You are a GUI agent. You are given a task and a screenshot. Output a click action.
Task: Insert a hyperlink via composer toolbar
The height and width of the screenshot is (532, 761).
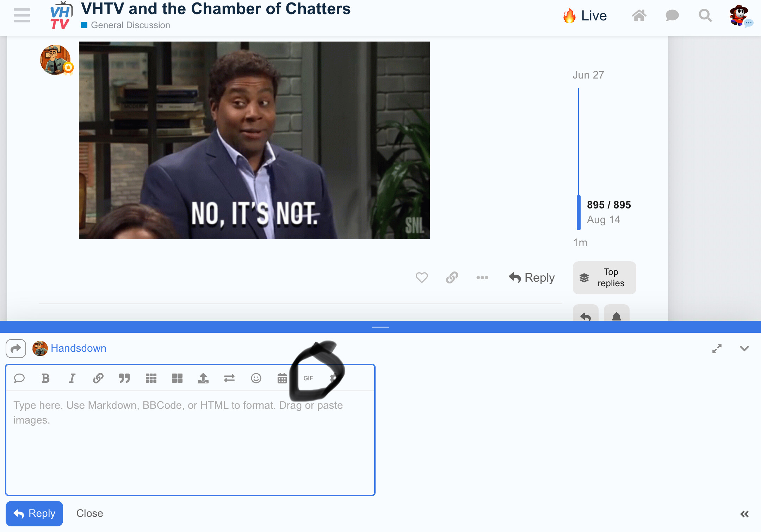(98, 378)
